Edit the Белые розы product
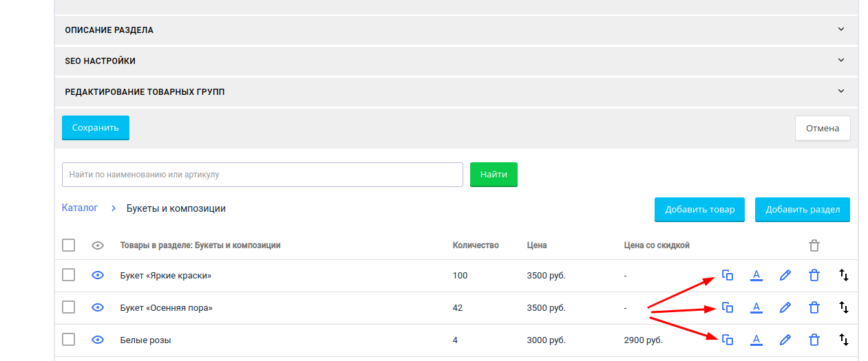 coord(785,340)
